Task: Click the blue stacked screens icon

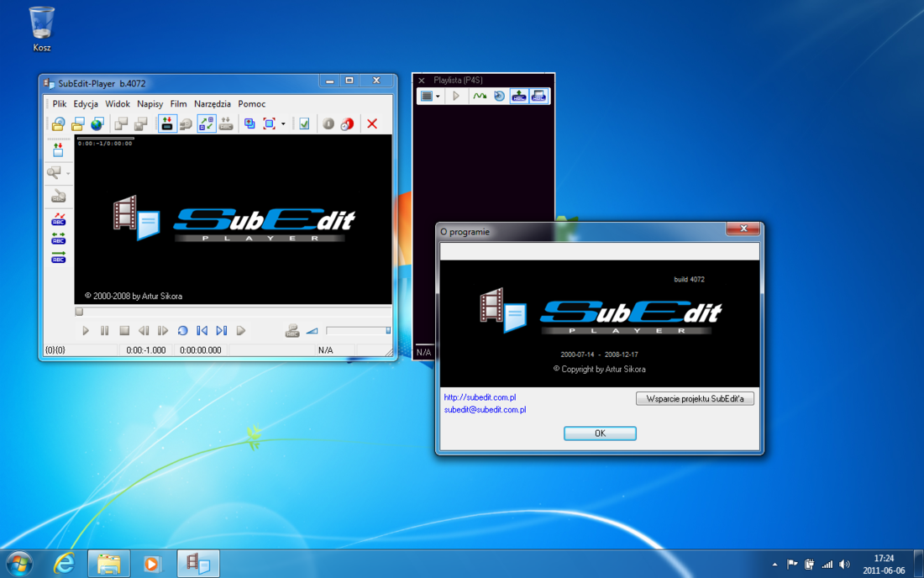Action: (249, 123)
